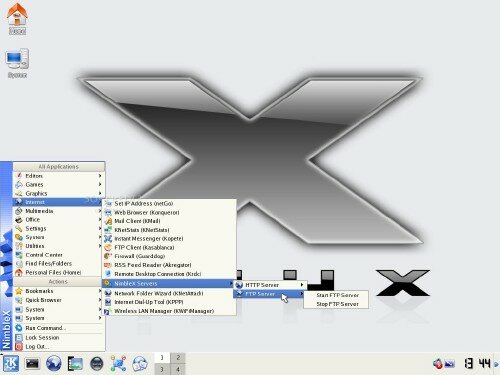Open the NimbleX Servers menu entry
The height and width of the screenshot is (375, 500).
click(x=168, y=283)
